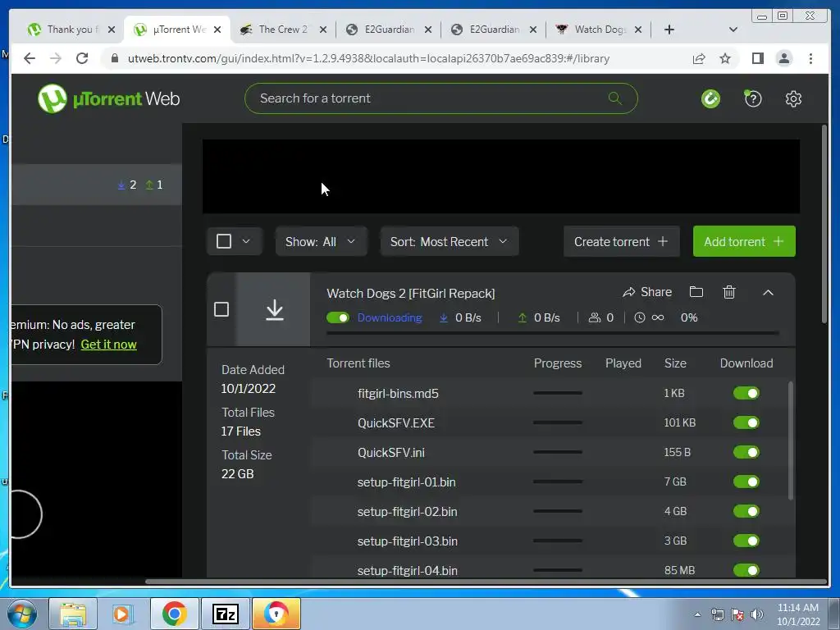The width and height of the screenshot is (840, 630).
Task: Tick the Watch Dogs 2 torrent checkbox
Action: [221, 309]
